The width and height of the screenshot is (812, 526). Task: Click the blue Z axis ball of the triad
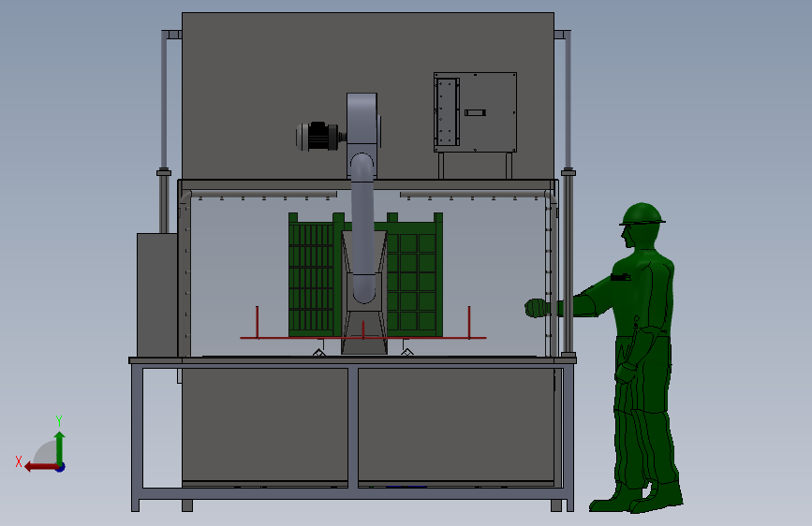pos(61,467)
